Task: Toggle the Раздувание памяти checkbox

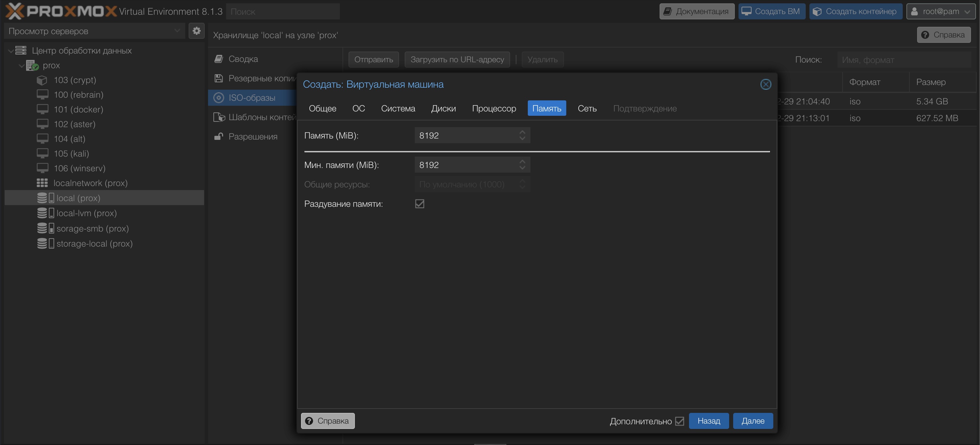Action: point(419,204)
